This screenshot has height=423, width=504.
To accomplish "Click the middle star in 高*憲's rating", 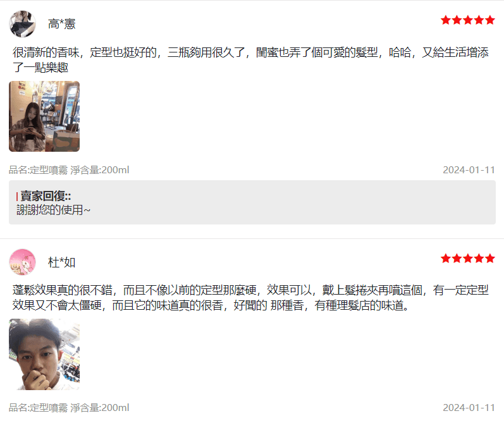I will (x=468, y=20).
